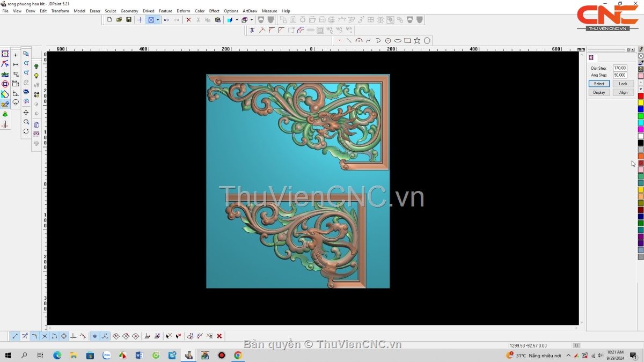Expand the dropdown next to the wireframe cube icon
Viewport: 644px width, 362px height.
click(x=251, y=20)
